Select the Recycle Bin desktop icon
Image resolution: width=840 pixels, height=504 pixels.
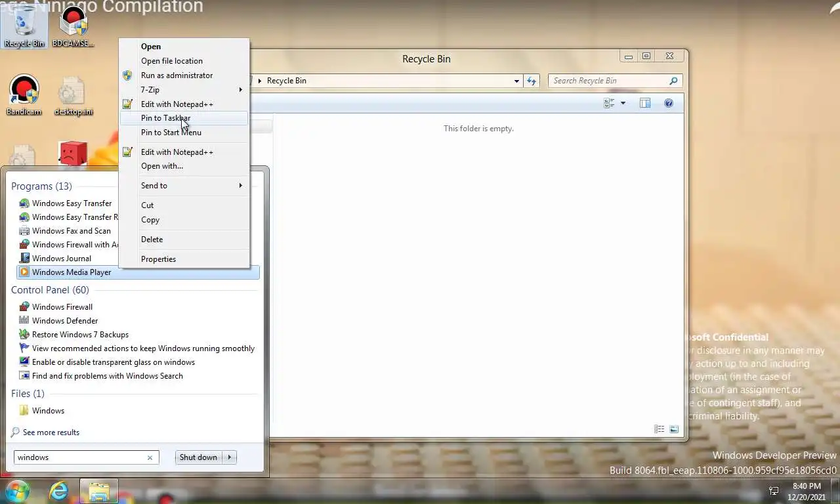(24, 26)
